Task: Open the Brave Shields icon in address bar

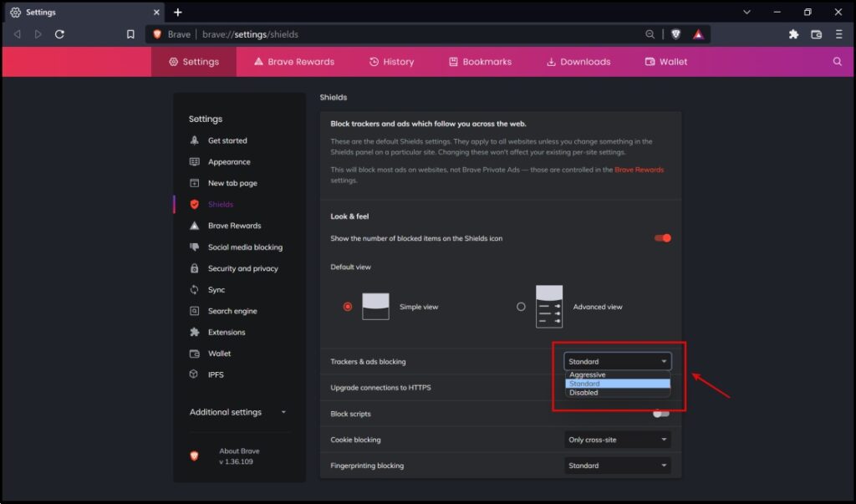Action: pos(675,34)
